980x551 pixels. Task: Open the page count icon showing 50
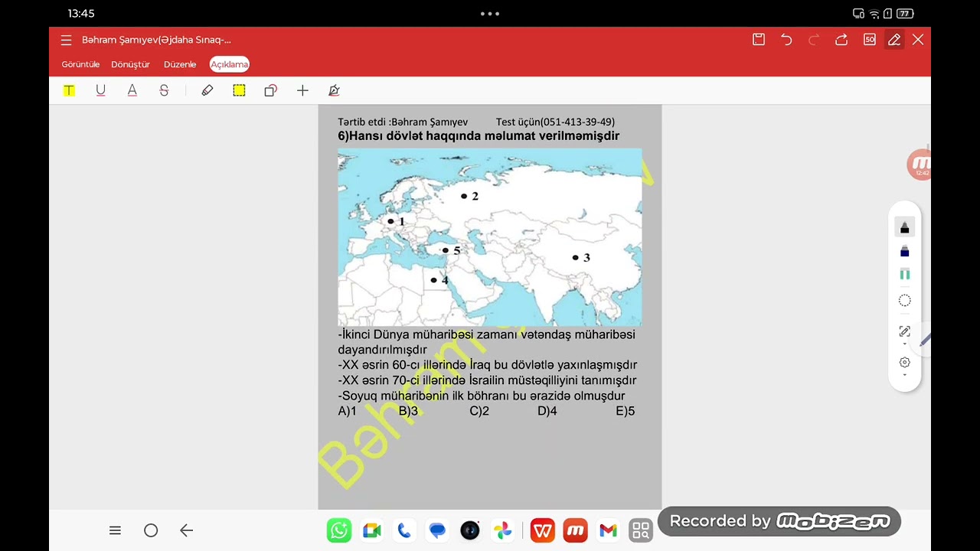870,40
